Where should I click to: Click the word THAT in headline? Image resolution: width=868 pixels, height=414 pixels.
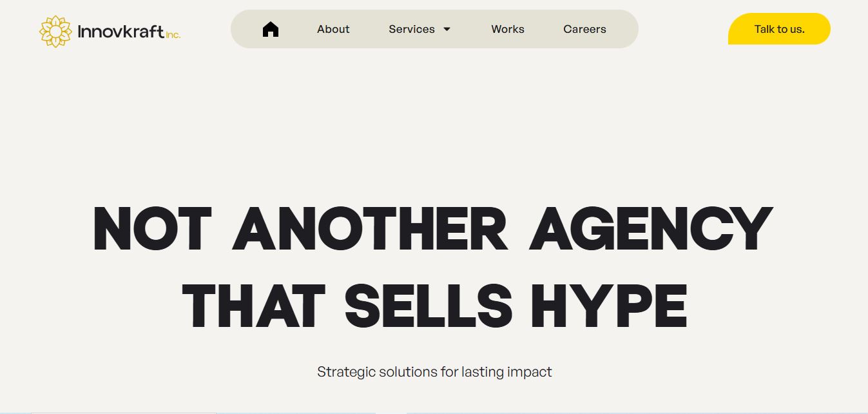pyautogui.click(x=253, y=306)
